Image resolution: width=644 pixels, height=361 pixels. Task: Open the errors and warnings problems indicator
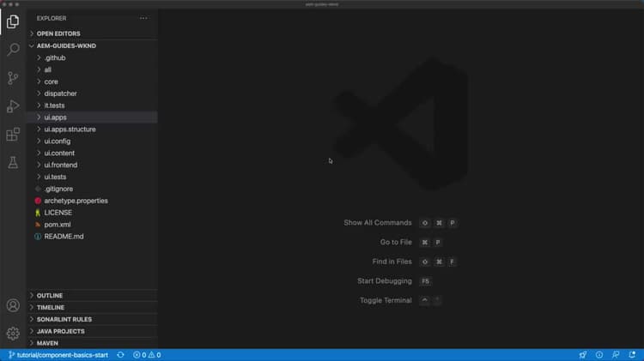(x=147, y=355)
